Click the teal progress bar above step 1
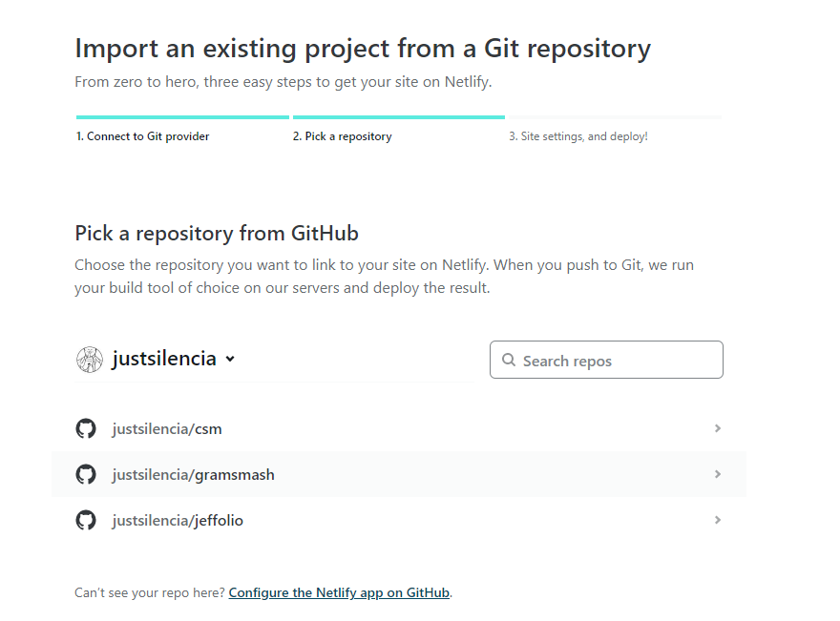This screenshot has height=621, width=840. (181, 116)
